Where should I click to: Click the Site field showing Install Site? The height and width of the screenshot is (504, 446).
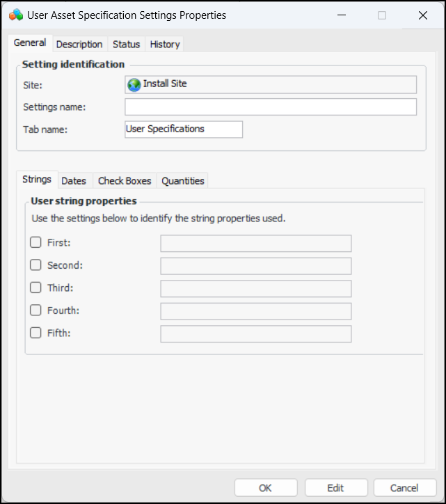(x=271, y=84)
